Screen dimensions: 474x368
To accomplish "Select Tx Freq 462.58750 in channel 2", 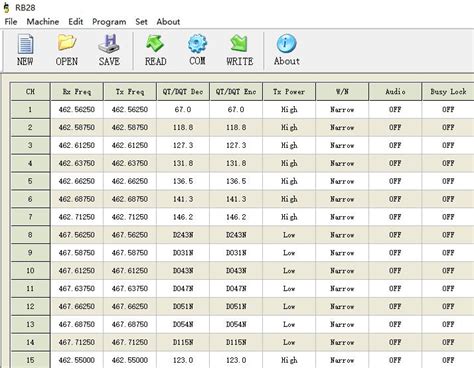I will (130, 127).
